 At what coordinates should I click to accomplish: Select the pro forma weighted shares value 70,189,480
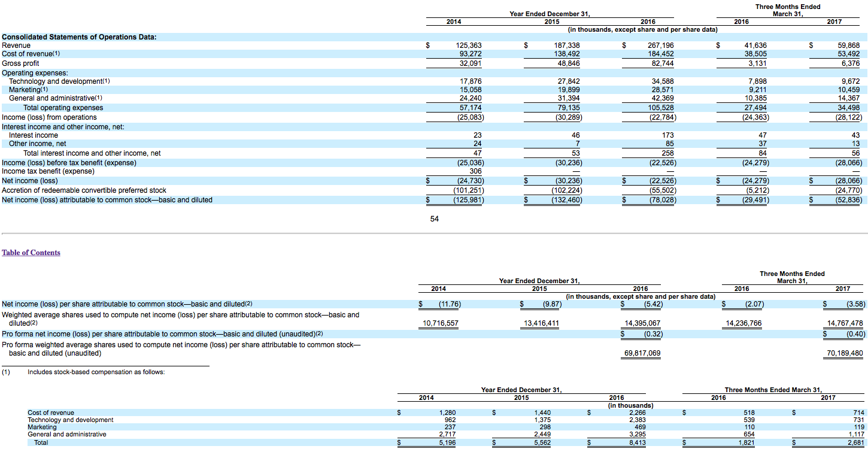pos(845,353)
